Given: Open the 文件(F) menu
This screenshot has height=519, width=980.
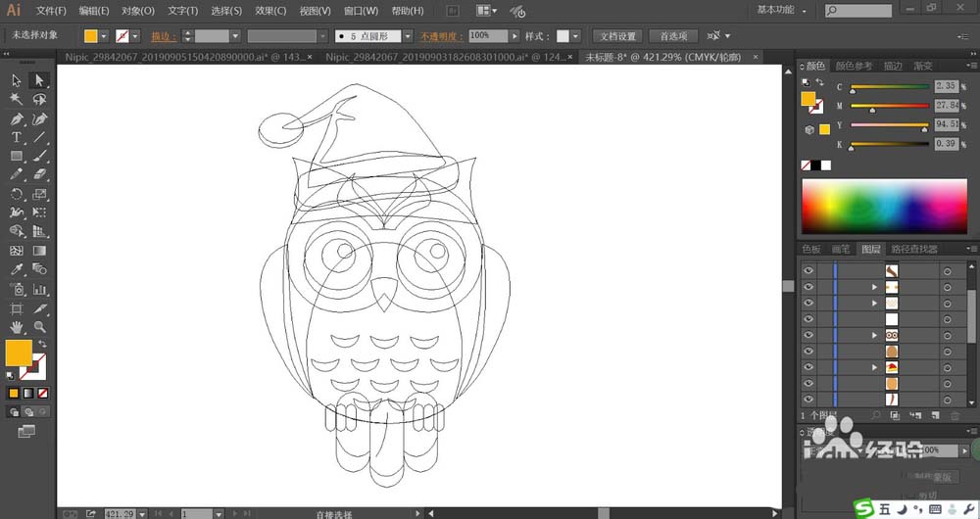Looking at the screenshot, I should [x=51, y=11].
